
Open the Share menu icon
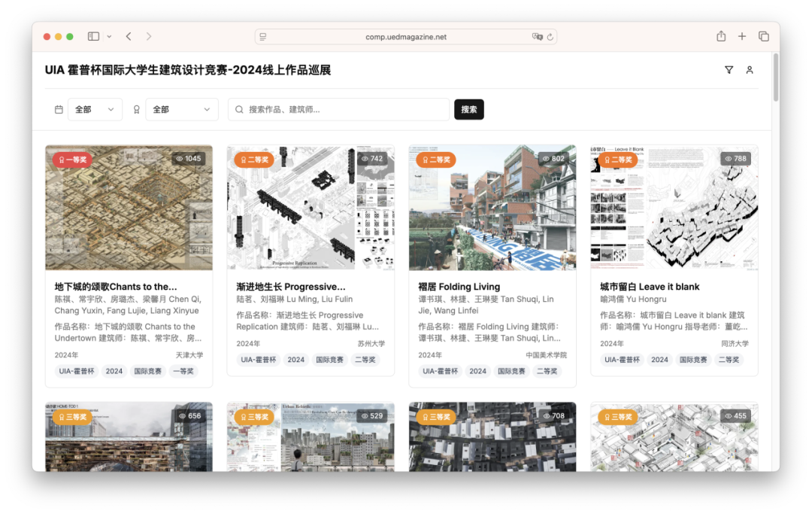click(721, 36)
